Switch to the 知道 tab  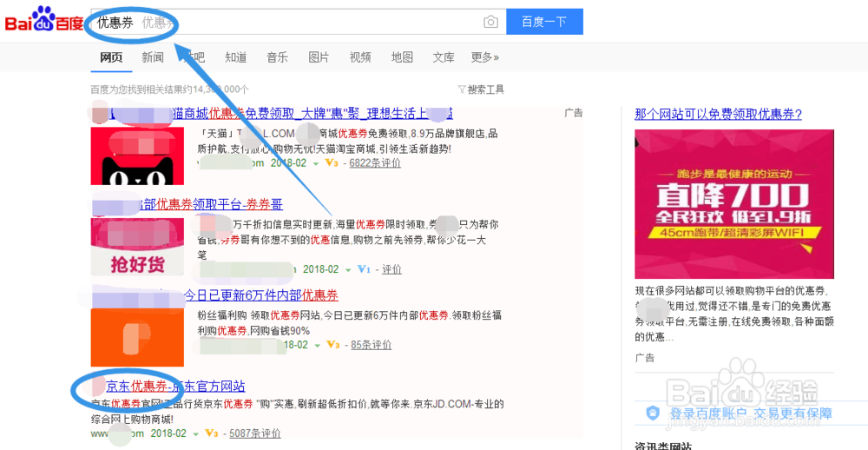click(x=236, y=57)
